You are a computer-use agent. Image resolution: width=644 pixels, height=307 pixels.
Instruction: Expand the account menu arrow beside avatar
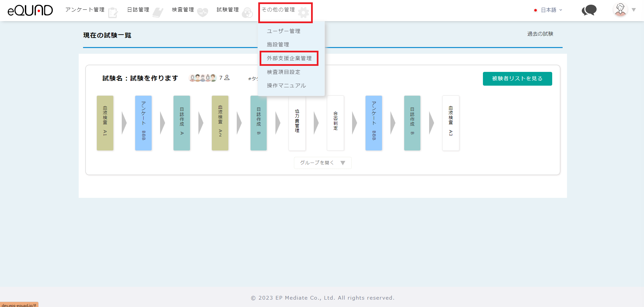point(634,10)
